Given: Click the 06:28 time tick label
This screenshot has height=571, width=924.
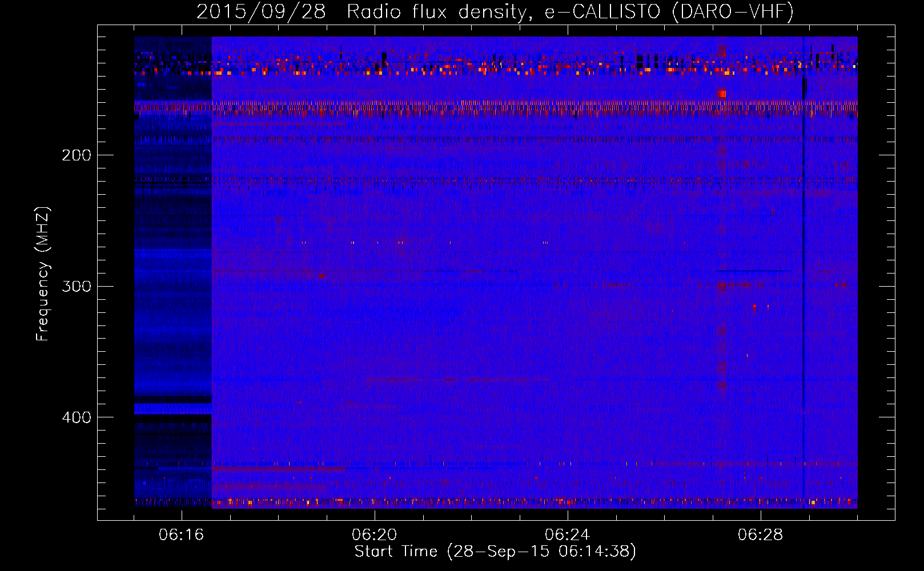Looking at the screenshot, I should click(761, 535).
